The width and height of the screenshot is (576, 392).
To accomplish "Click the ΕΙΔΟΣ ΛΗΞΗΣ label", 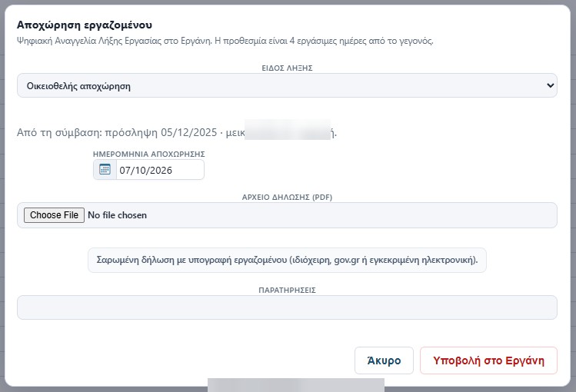I will pos(287,68).
